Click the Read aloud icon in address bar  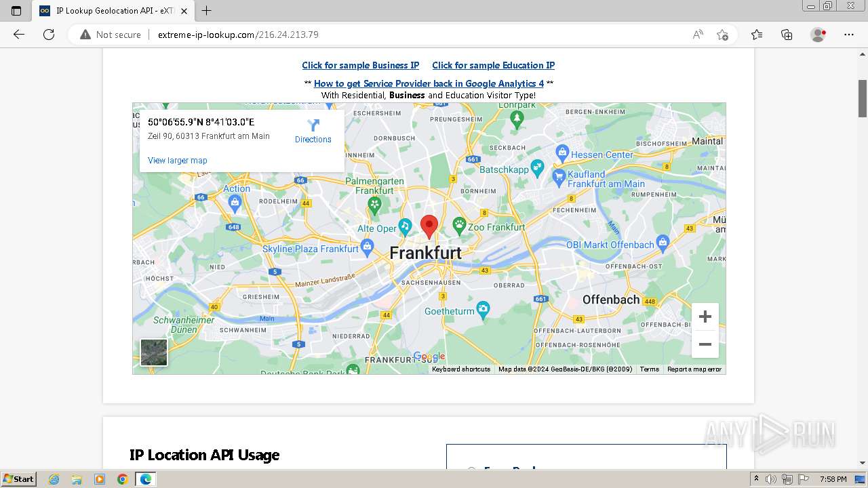(x=698, y=35)
